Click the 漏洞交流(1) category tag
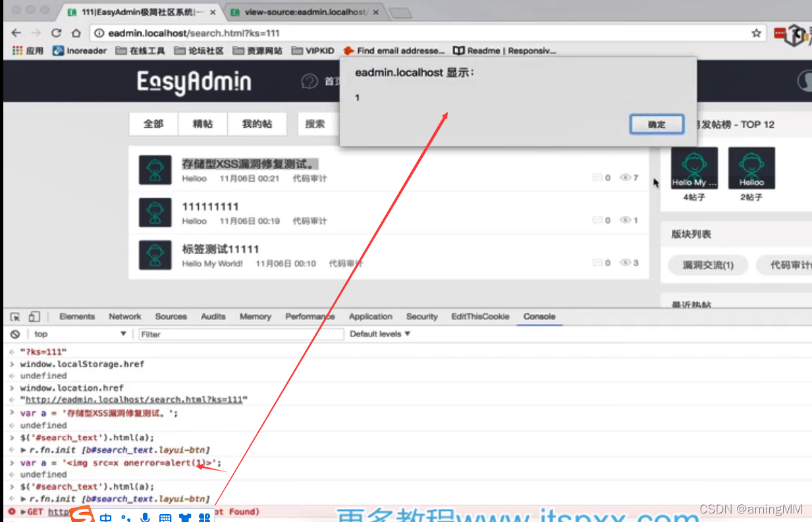 click(x=708, y=265)
